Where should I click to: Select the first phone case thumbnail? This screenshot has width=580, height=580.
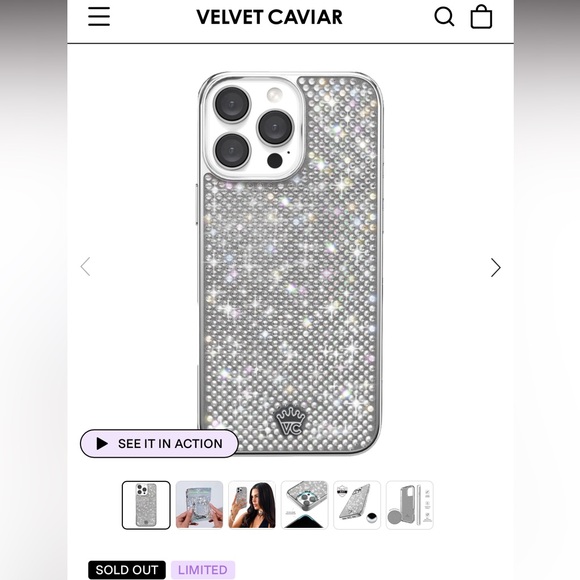coord(146,505)
